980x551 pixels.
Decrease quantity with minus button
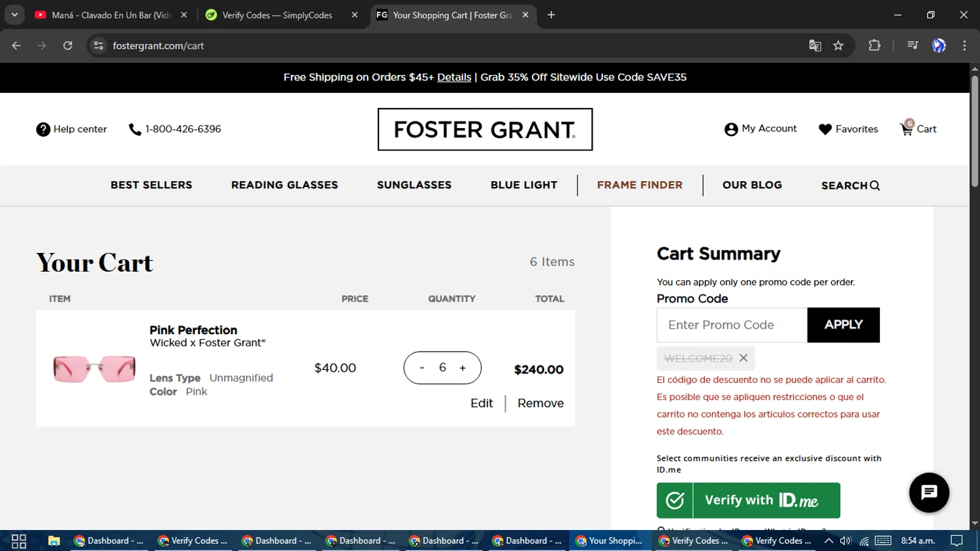point(422,368)
